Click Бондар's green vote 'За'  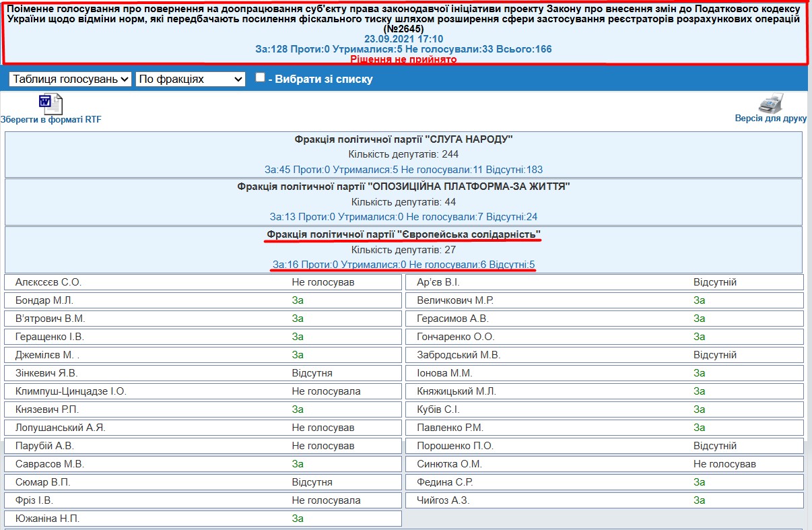298,300
